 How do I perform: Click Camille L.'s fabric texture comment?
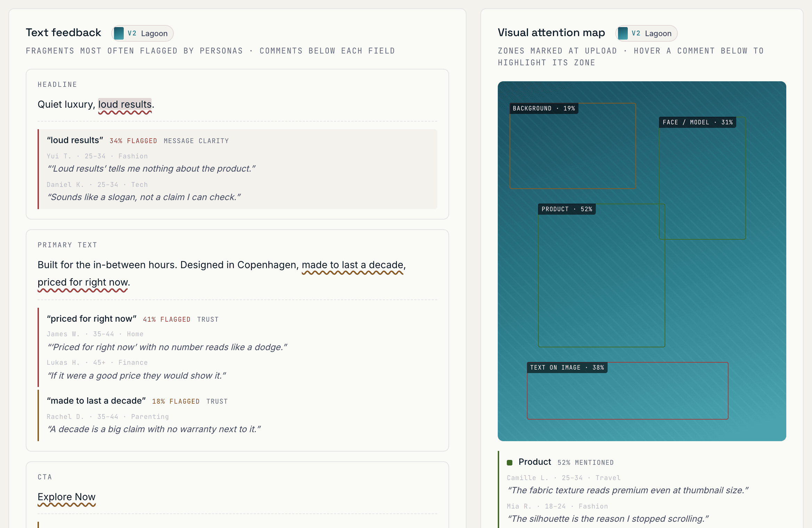pyautogui.click(x=628, y=490)
